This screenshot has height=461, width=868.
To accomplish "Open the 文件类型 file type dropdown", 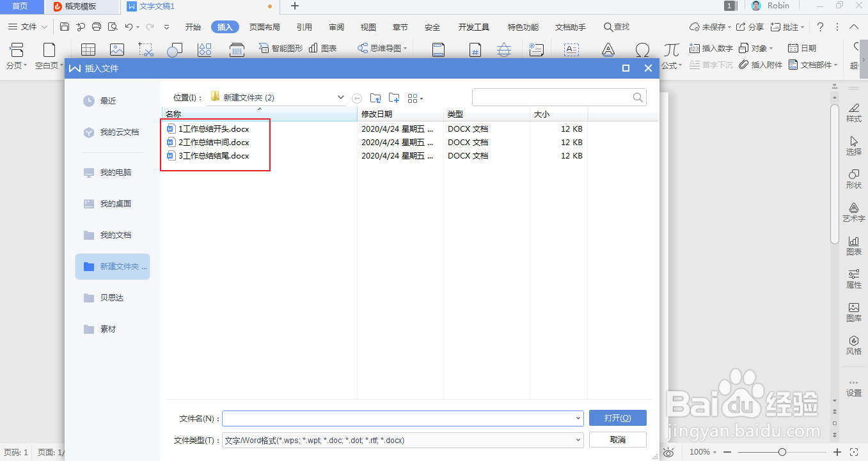I will [x=578, y=439].
